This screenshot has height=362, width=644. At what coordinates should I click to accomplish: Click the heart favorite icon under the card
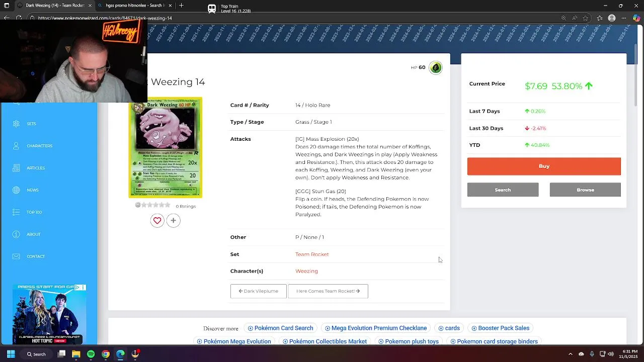click(157, 220)
